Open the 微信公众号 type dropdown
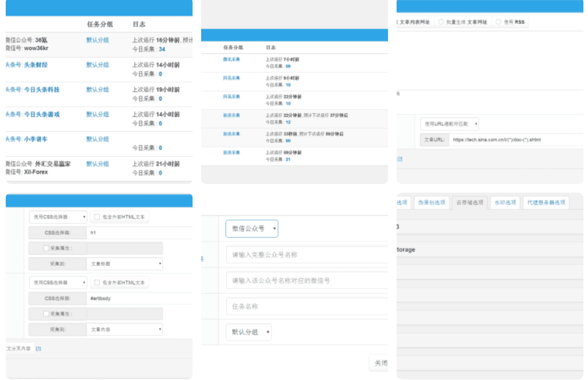The image size is (588, 380). click(x=252, y=228)
